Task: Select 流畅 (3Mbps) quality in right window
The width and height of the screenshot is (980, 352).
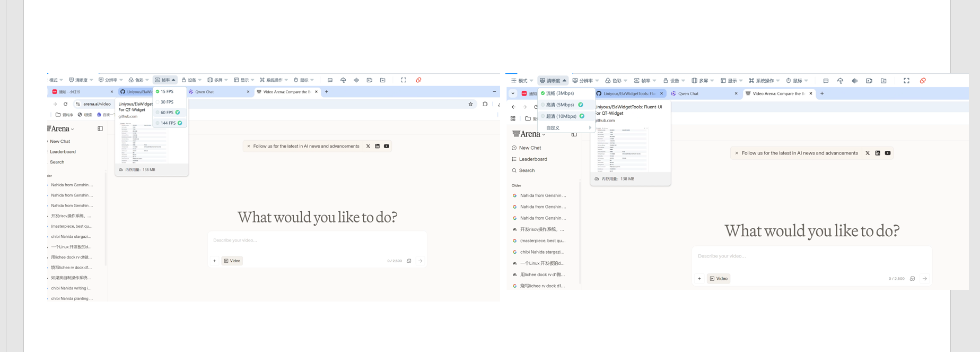Action: (566, 93)
